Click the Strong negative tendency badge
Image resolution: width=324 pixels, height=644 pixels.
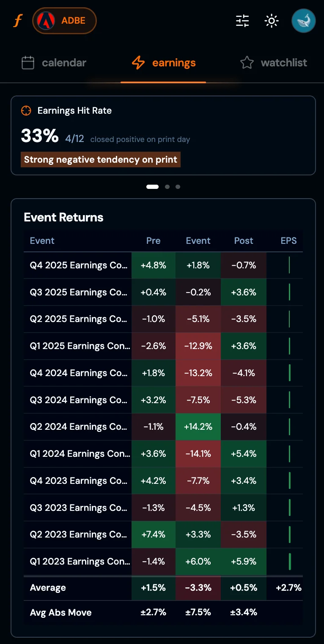tap(101, 159)
